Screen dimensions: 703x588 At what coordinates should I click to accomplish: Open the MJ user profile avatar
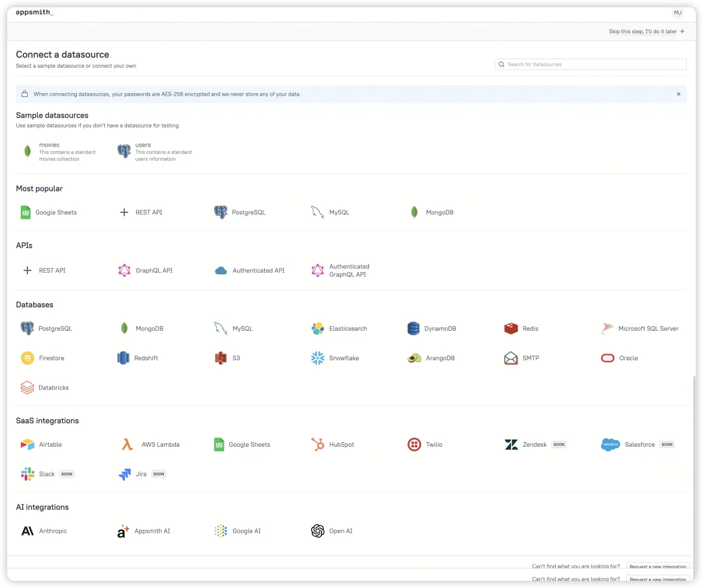pyautogui.click(x=678, y=12)
